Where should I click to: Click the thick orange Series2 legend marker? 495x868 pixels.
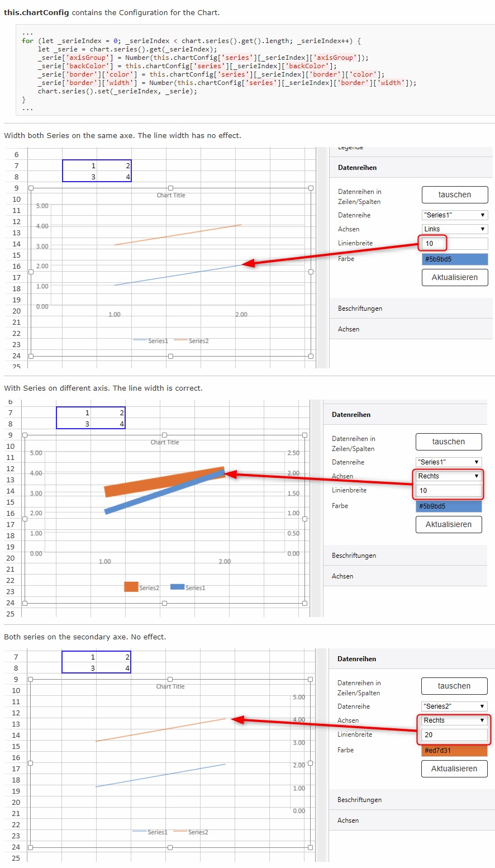click(x=131, y=587)
